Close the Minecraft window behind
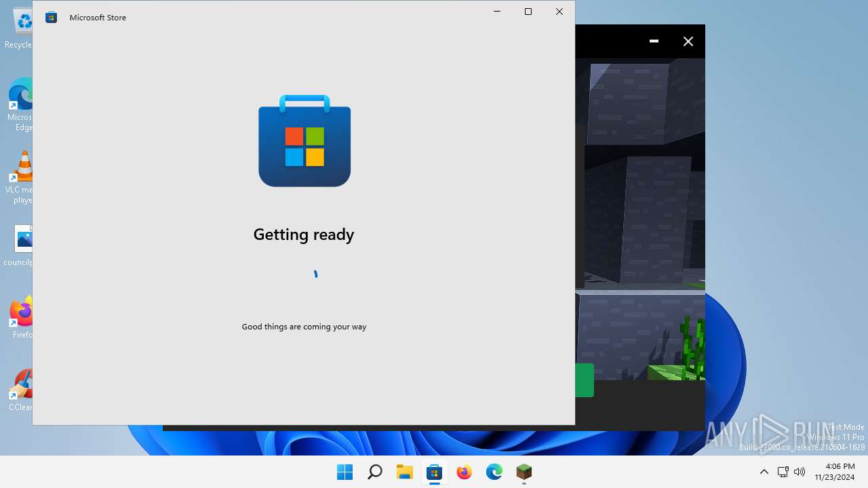 (x=688, y=41)
